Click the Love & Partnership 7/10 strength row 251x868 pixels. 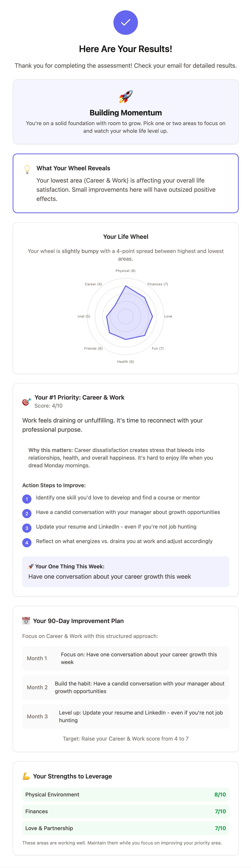(125, 828)
